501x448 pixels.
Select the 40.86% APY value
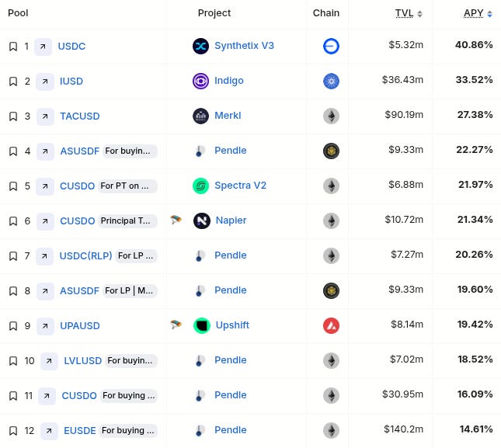point(474,45)
